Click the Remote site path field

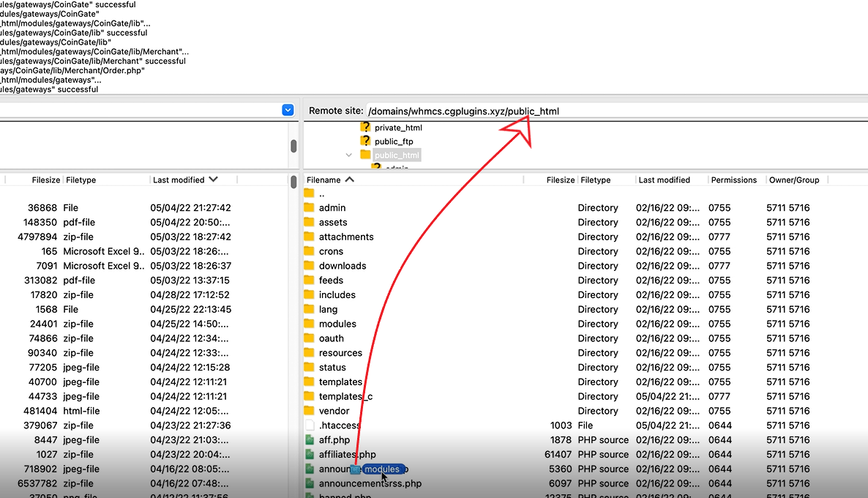(617, 111)
